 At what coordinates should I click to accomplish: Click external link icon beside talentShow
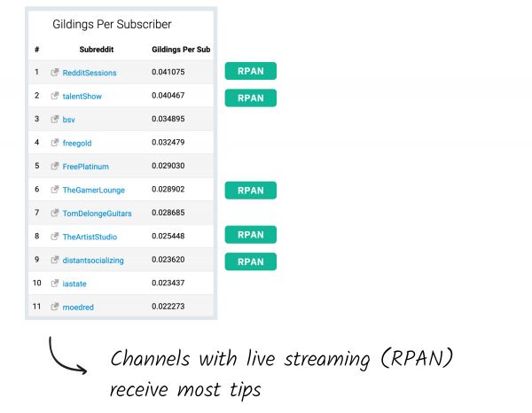[x=55, y=95]
